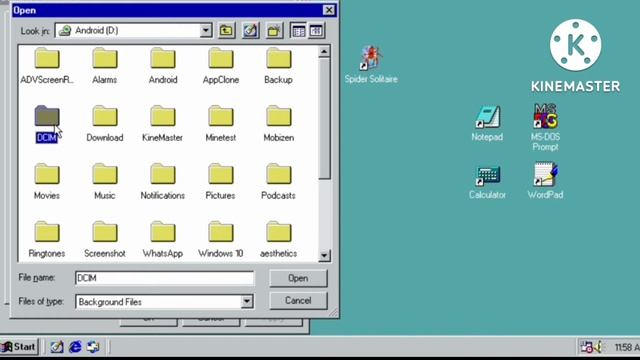Select the Calculator desktop shortcut

click(487, 182)
